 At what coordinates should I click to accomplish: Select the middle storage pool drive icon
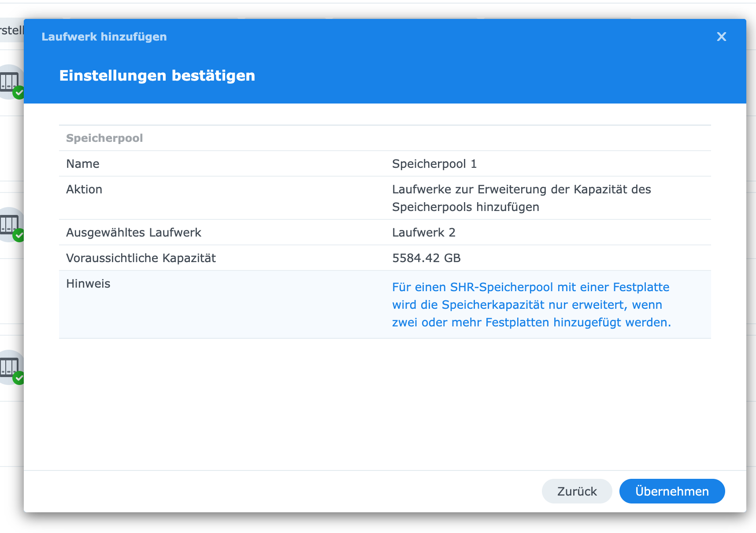pyautogui.click(x=9, y=224)
